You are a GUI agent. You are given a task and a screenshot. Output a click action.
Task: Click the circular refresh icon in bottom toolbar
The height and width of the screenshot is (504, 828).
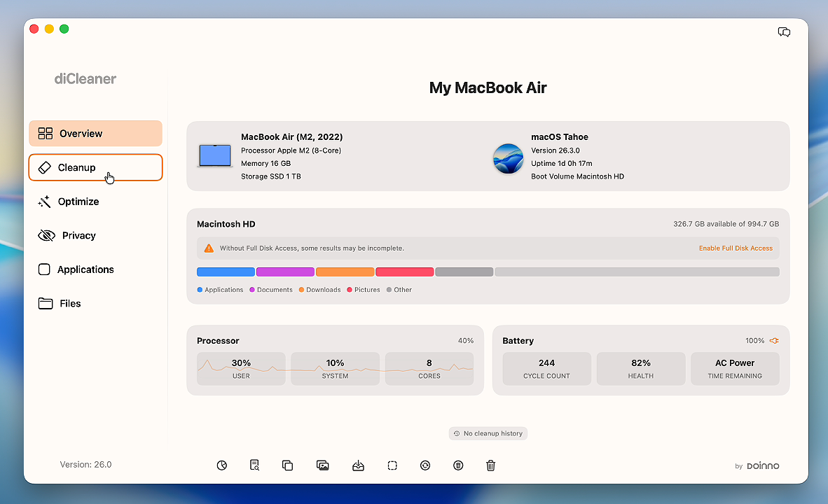pos(425,465)
